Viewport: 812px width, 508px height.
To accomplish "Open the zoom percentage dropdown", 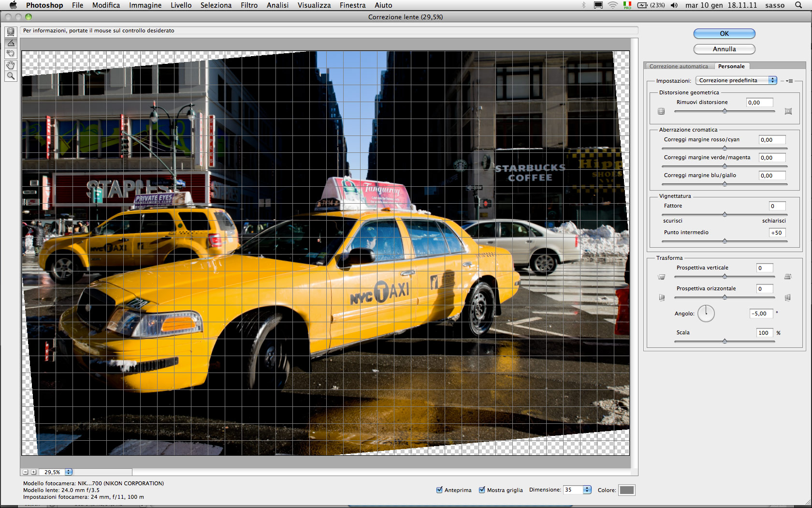I will pos(69,472).
